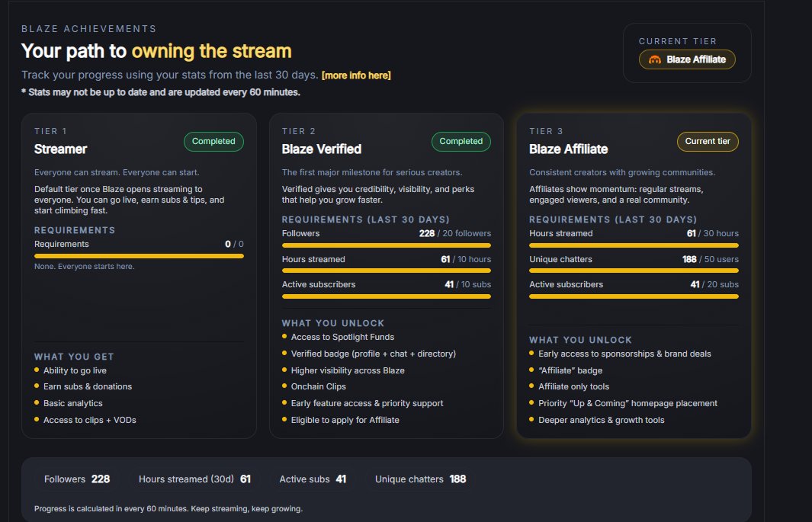812x522 pixels.
Task: Click '41 / 20 subs' value
Action: coord(714,284)
